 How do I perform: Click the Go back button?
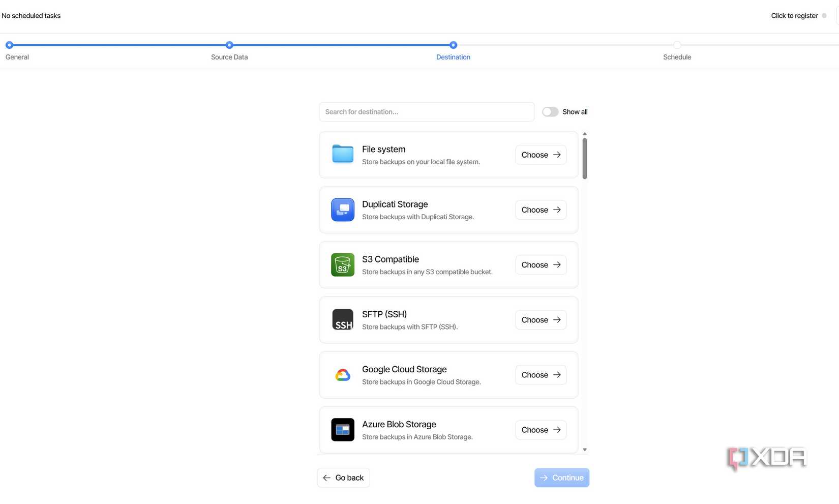pyautogui.click(x=344, y=478)
